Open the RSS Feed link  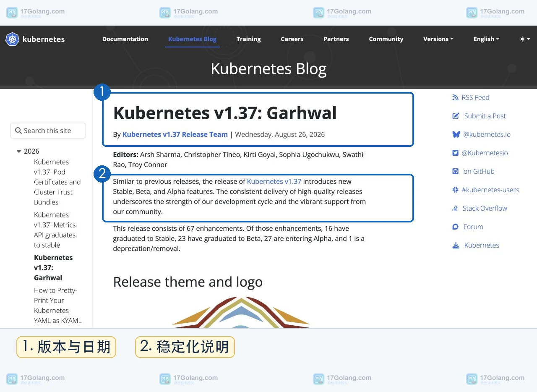point(475,97)
